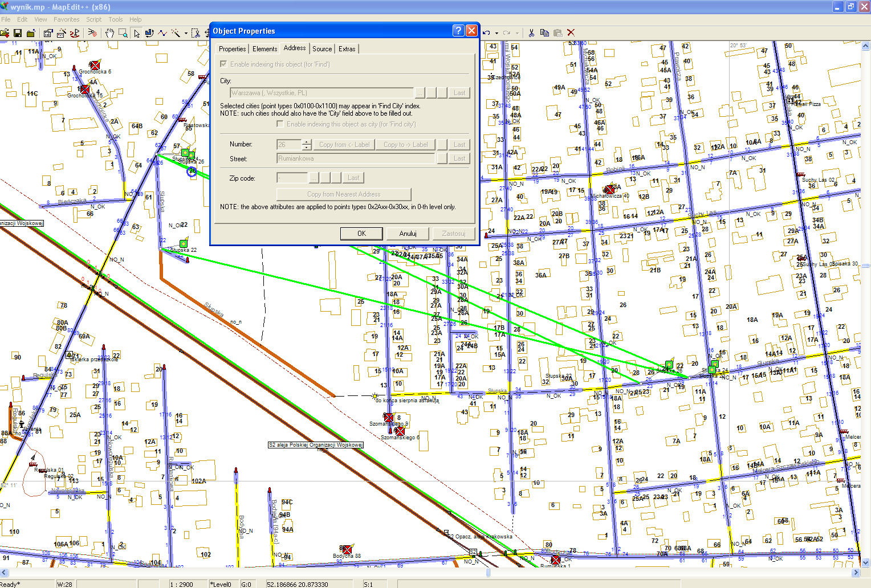Click the Street input field containing Rumiankowa
The image size is (871, 588).
(356, 158)
